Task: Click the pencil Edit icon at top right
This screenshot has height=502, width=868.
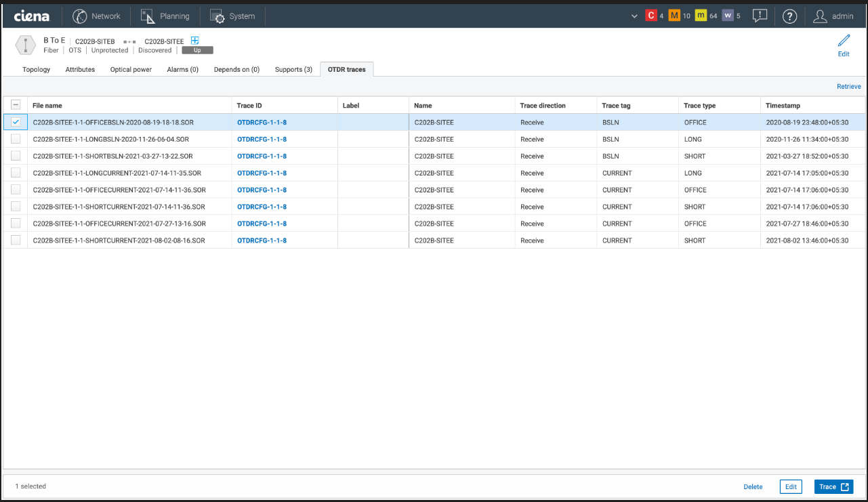Action: click(844, 41)
